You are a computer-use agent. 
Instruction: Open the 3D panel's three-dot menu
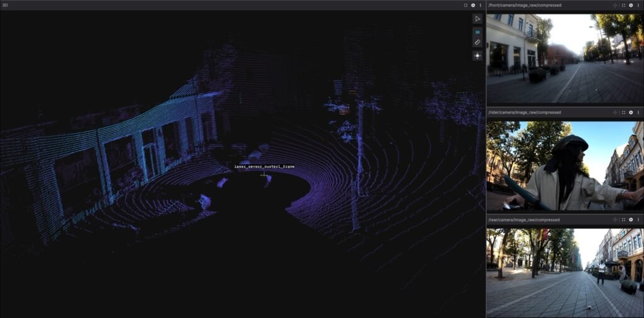click(x=480, y=5)
